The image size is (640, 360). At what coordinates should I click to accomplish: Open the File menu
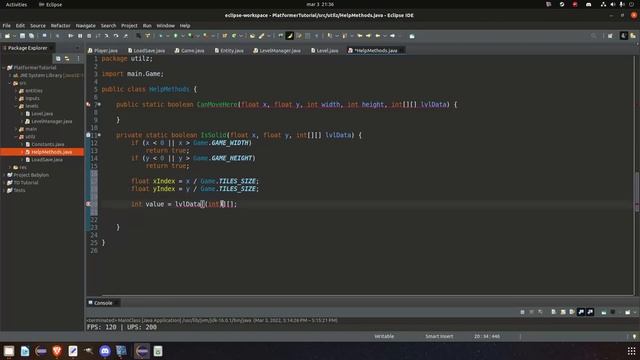coord(7,25)
